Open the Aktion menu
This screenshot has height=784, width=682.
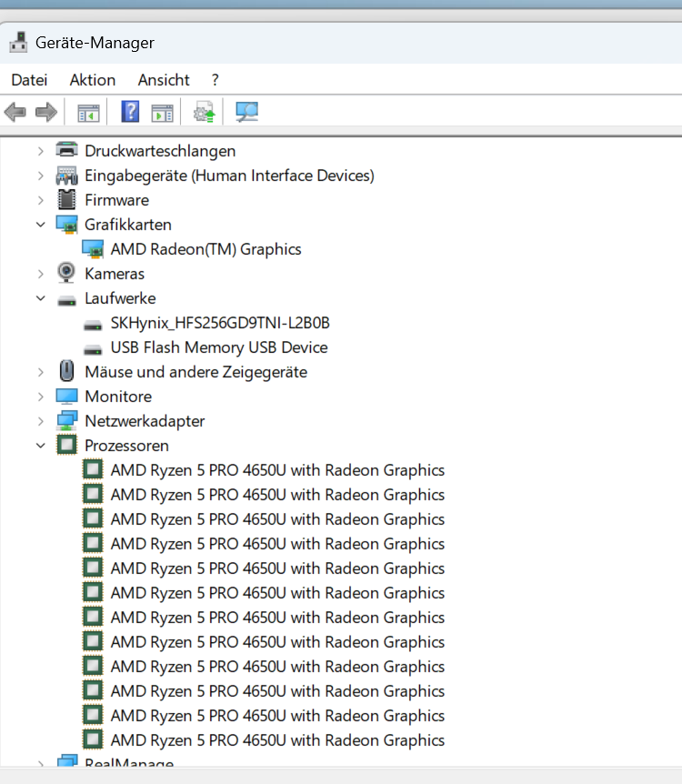(x=93, y=80)
